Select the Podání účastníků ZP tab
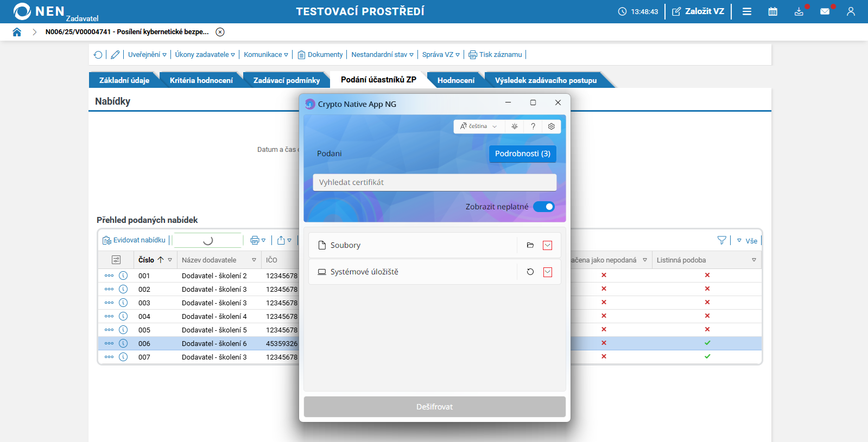 click(x=378, y=80)
